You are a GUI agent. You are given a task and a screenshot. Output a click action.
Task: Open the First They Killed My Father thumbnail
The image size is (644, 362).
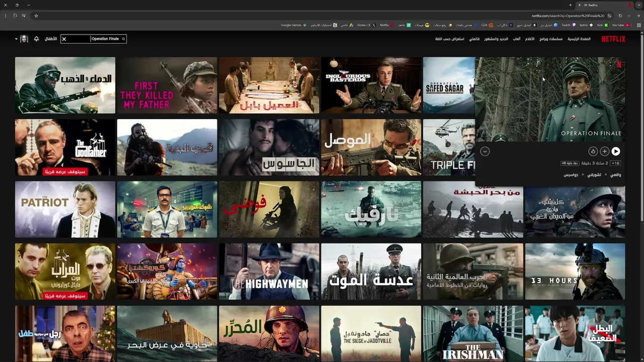[x=167, y=85]
